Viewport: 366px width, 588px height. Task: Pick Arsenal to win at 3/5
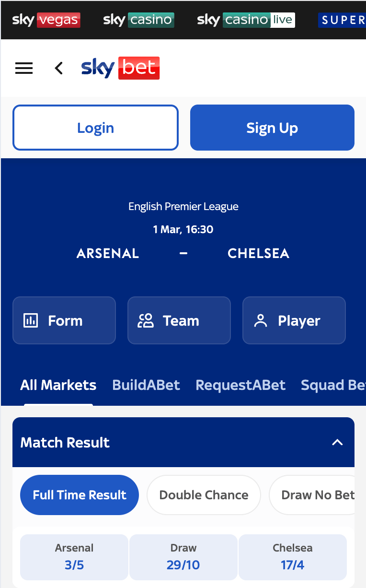point(74,557)
